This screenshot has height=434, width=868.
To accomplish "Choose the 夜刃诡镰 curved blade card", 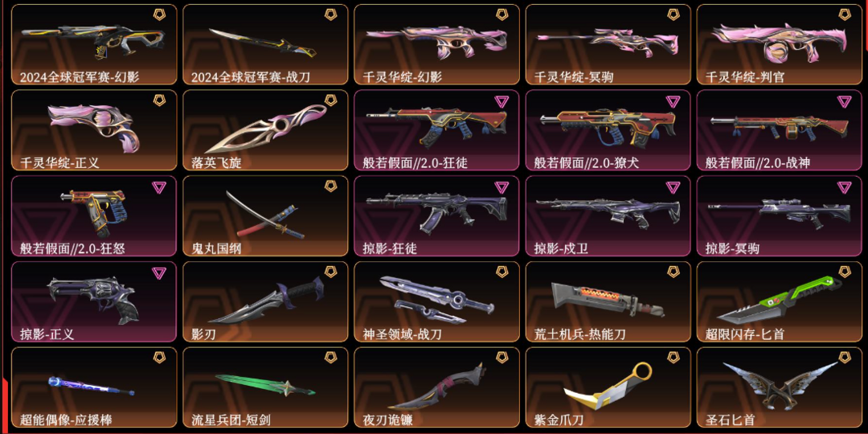I will (436, 387).
